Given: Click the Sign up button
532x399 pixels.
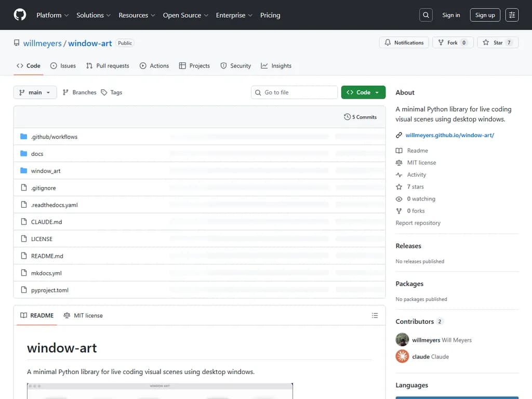Looking at the screenshot, I should pos(485,15).
